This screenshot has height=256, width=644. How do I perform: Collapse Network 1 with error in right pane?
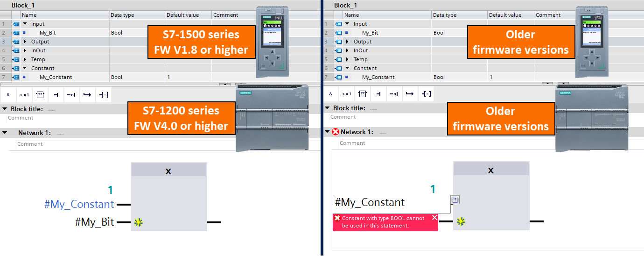(x=327, y=132)
